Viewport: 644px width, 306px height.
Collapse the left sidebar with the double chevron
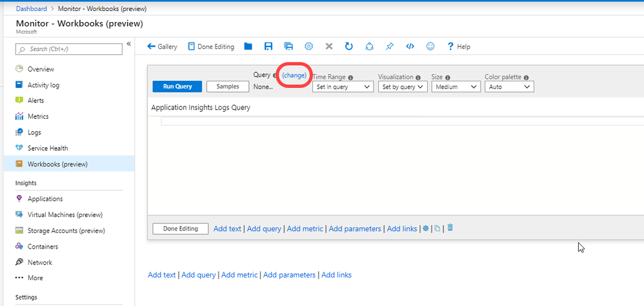point(128,43)
